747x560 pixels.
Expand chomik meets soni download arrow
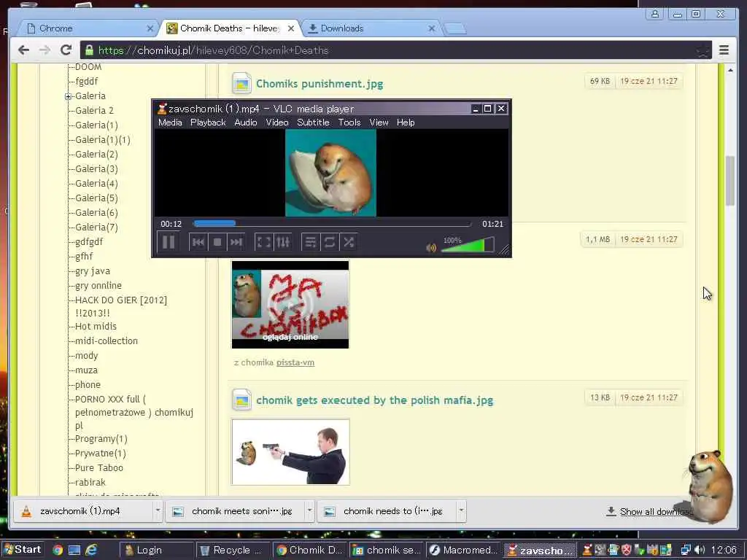point(309,510)
